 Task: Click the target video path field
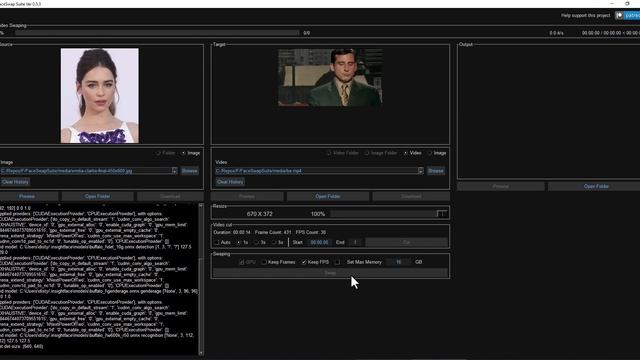tap(316, 171)
